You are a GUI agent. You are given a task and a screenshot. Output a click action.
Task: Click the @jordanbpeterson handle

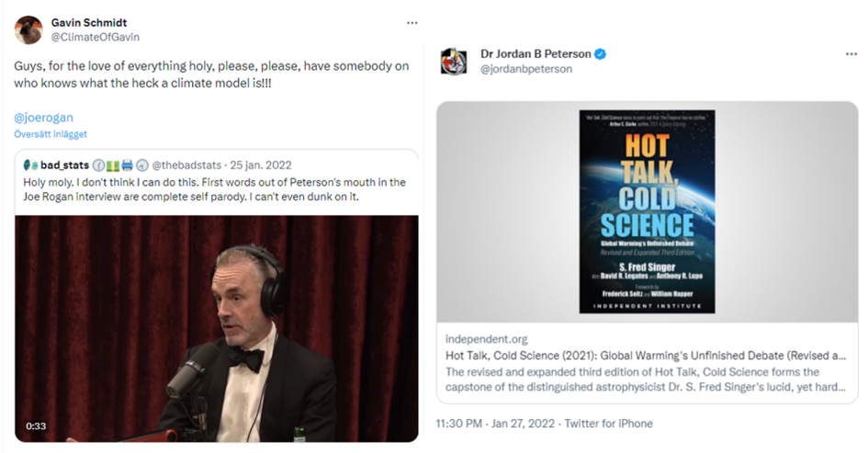point(526,69)
